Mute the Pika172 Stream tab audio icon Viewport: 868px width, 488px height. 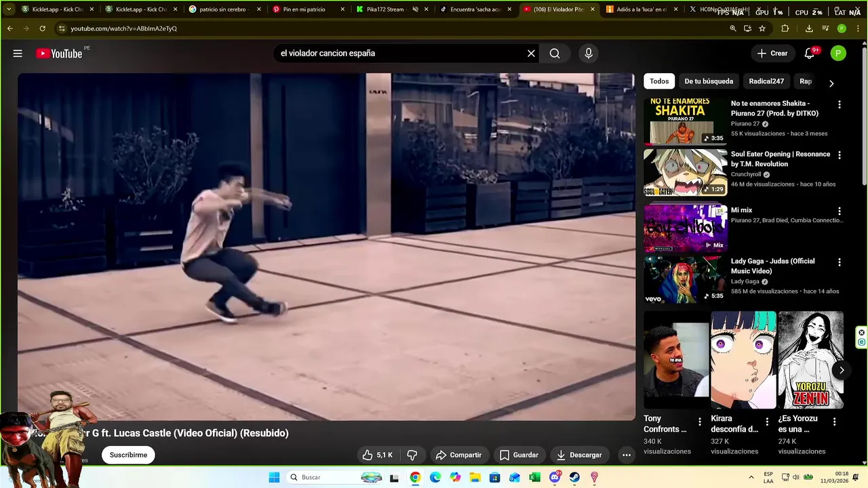(x=415, y=9)
